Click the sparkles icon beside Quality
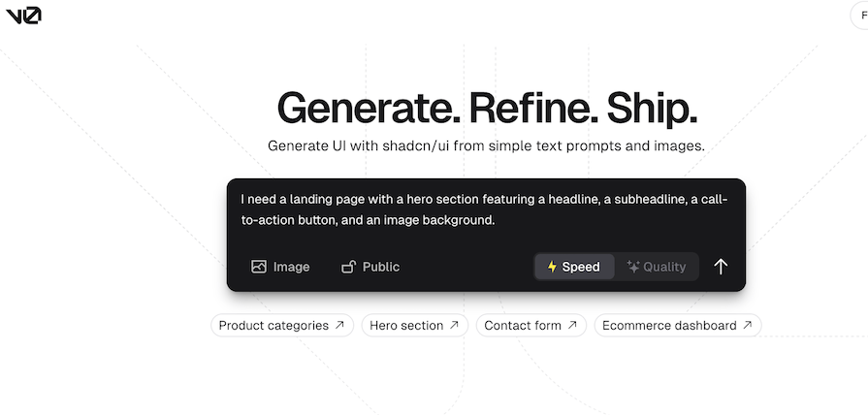Image resolution: width=868 pixels, height=415 pixels. click(x=632, y=267)
